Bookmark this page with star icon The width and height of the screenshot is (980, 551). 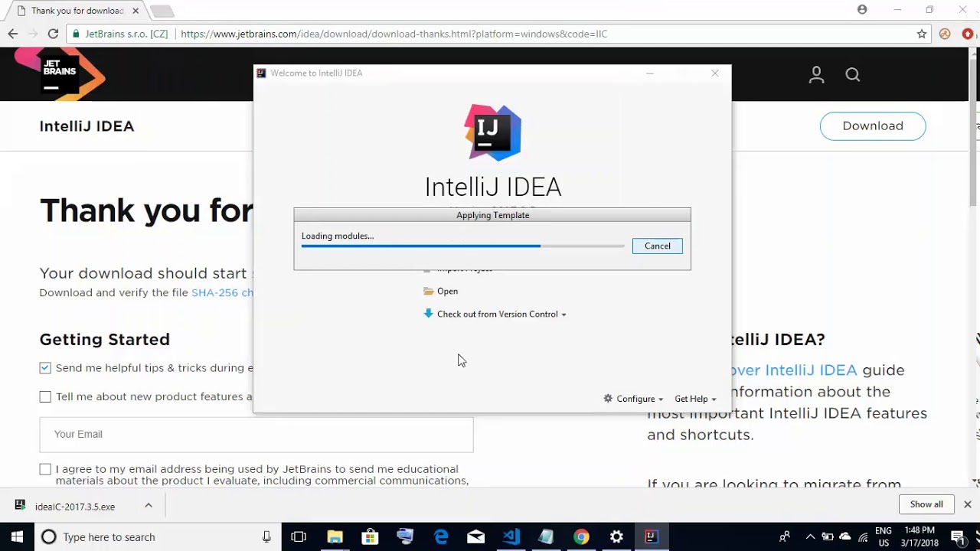click(922, 34)
